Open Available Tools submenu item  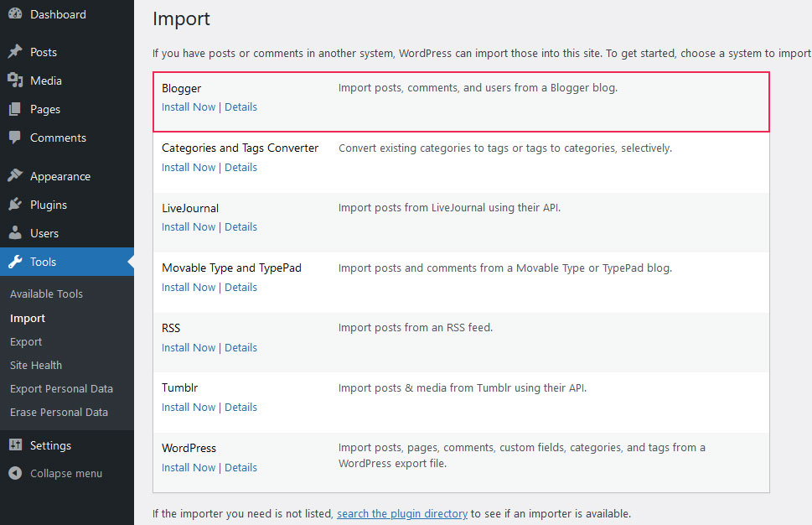point(47,294)
